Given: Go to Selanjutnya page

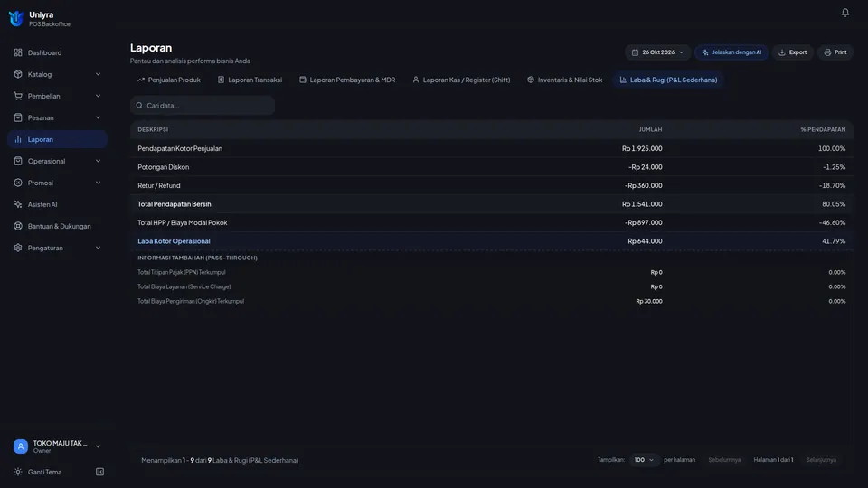Looking at the screenshot, I should tap(821, 460).
